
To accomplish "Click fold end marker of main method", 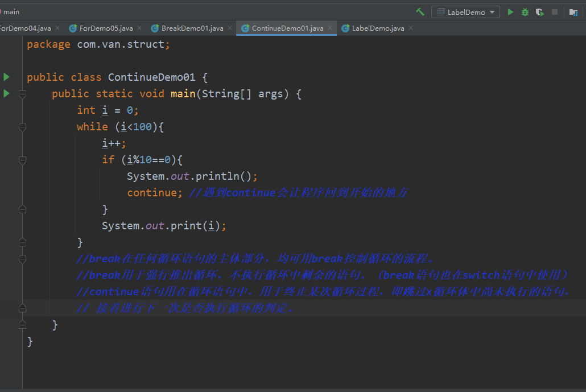I will (x=22, y=325).
